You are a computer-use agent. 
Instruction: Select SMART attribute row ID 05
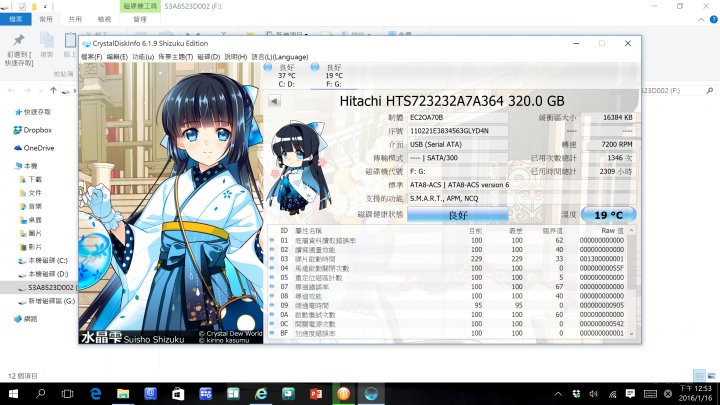448,277
